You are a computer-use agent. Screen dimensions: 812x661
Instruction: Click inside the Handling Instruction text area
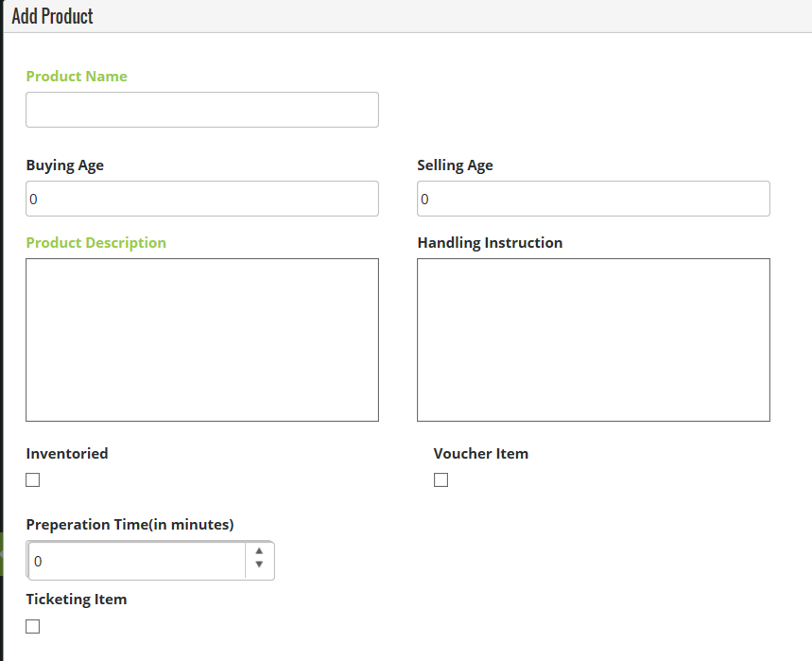[x=593, y=339]
